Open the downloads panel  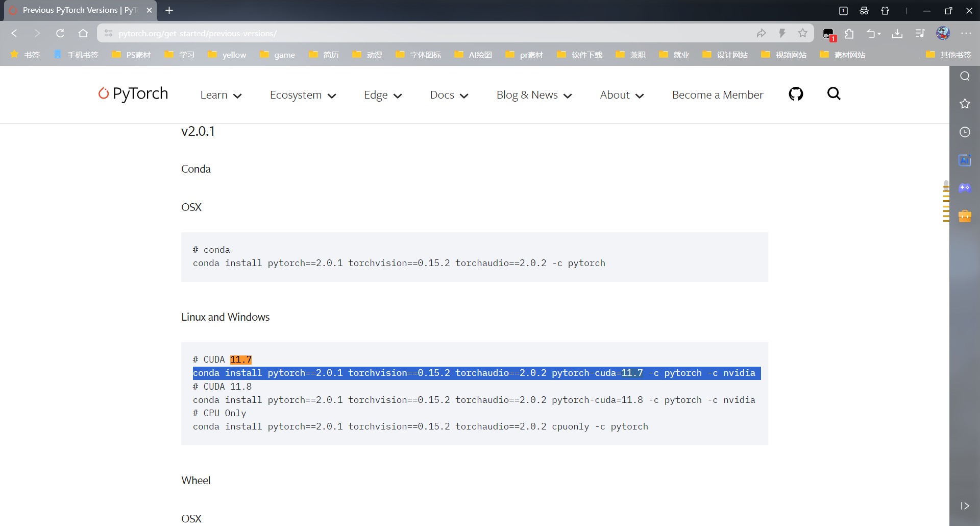pos(897,33)
